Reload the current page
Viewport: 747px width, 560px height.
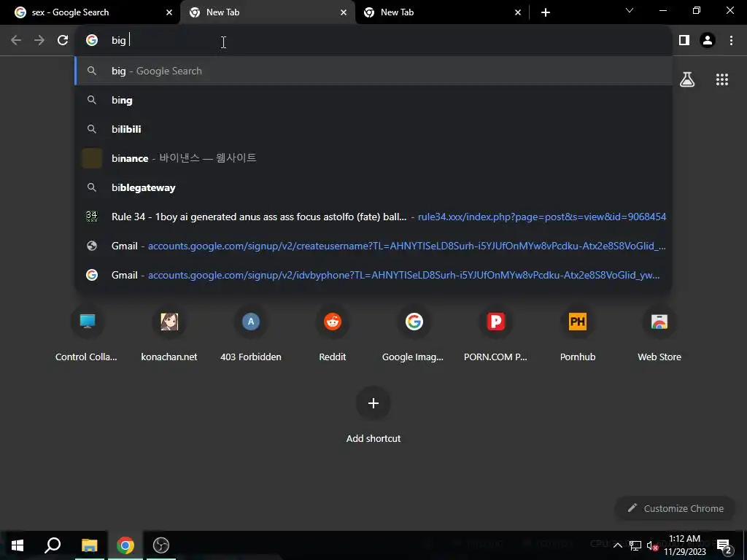[x=63, y=41]
